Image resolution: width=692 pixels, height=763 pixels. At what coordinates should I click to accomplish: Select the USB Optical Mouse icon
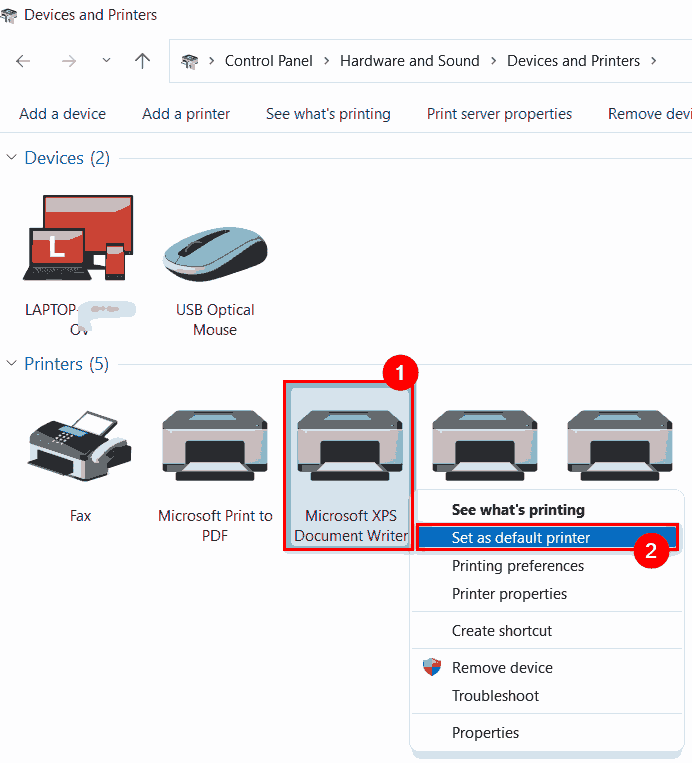coord(215,254)
